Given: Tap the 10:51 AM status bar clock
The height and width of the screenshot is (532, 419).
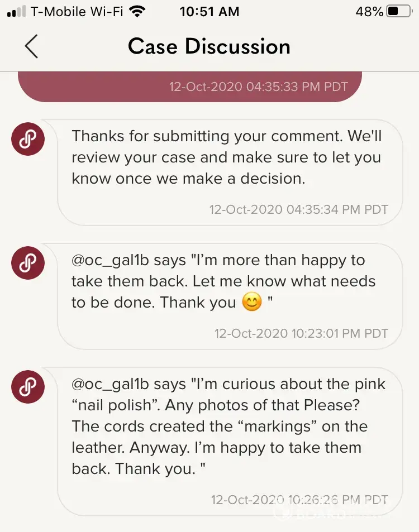Looking at the screenshot, I should coord(209,11).
